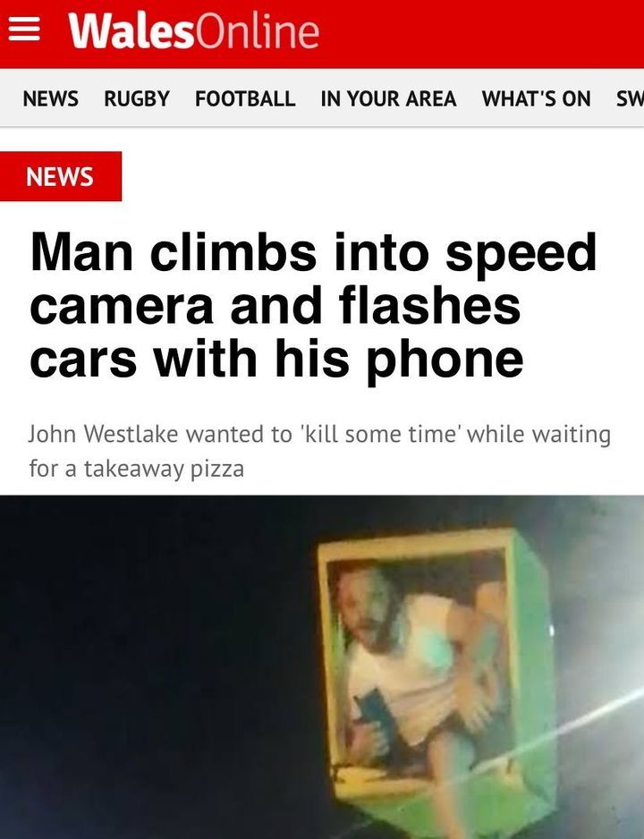Click the John Westlake subheading text

319,451
